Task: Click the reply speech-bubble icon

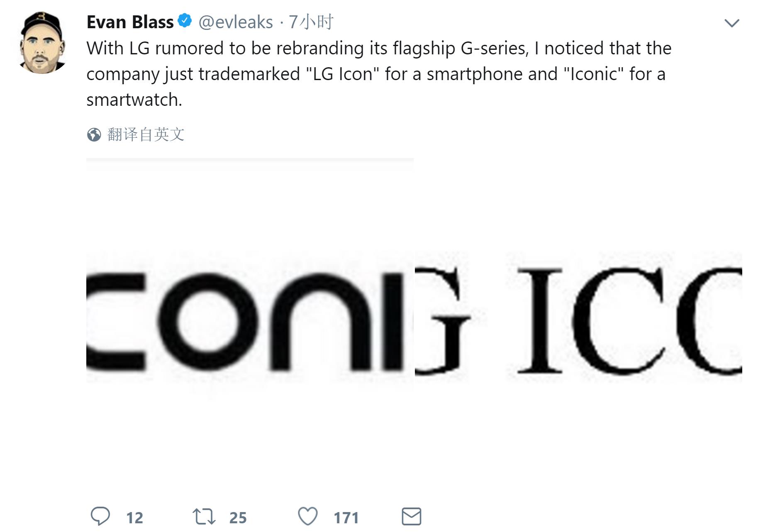Action: (x=102, y=516)
